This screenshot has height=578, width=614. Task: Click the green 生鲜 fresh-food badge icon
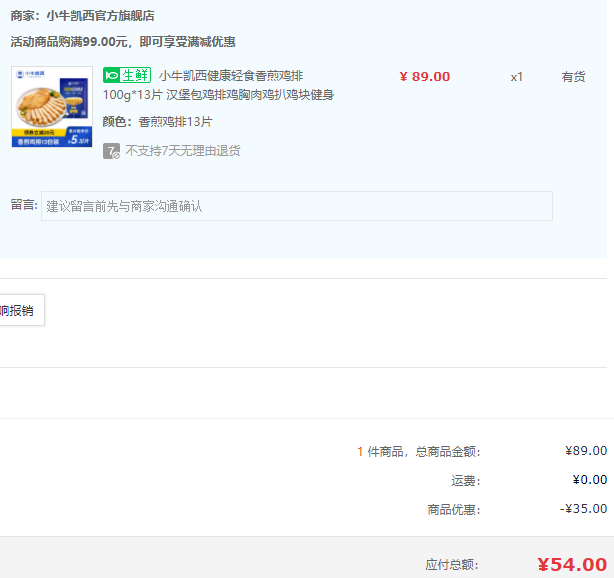127,75
